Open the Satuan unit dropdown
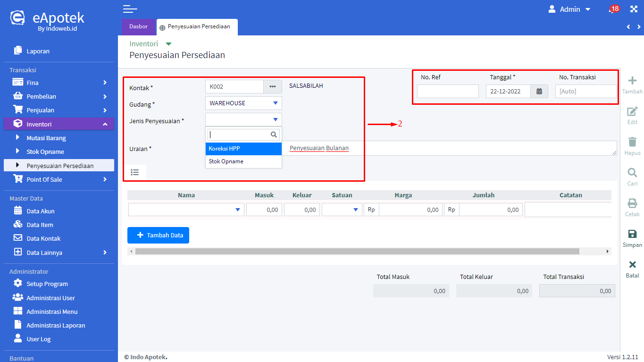644x362 pixels. 342,210
